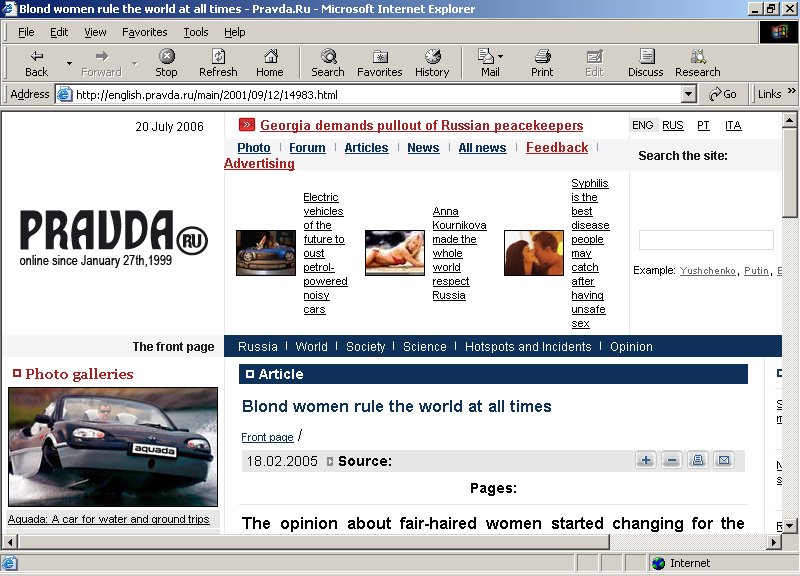
Task: Open the Aquada water and ground trips link
Action: coord(108,519)
